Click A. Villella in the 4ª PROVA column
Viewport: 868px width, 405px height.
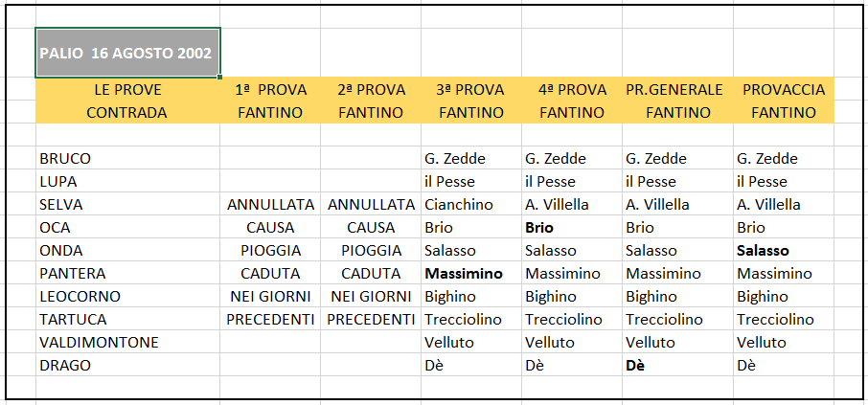pyautogui.click(x=572, y=205)
